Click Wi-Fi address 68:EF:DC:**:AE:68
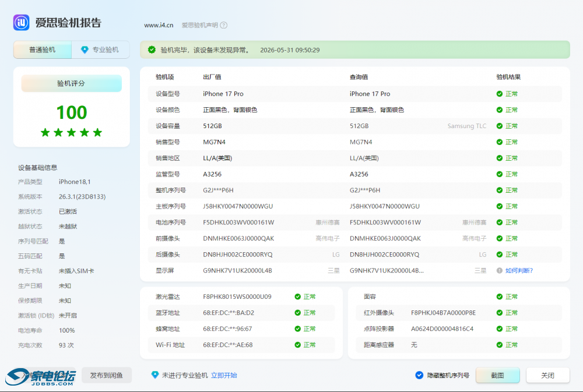This screenshot has width=583, height=392. (x=227, y=345)
